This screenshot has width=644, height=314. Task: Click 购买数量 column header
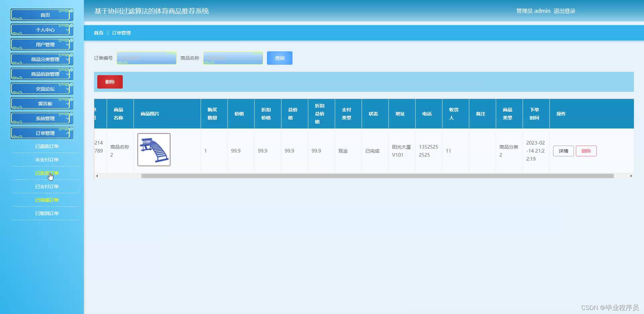pos(214,114)
